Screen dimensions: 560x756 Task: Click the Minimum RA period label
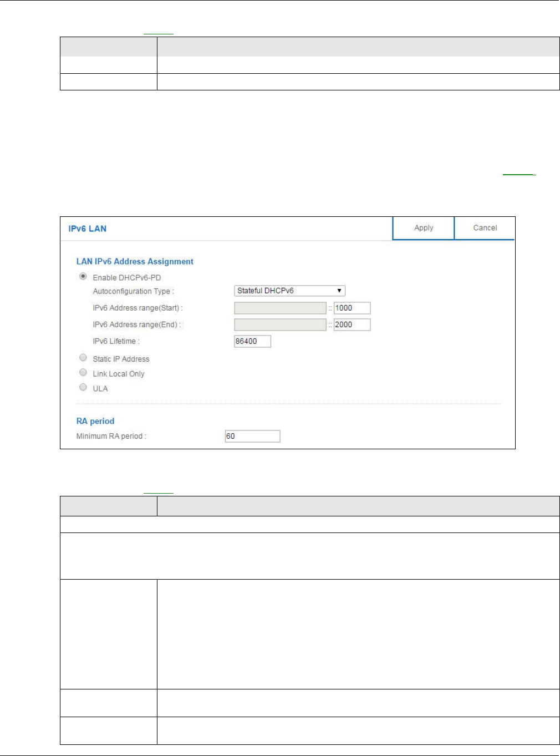pyautogui.click(x=111, y=436)
